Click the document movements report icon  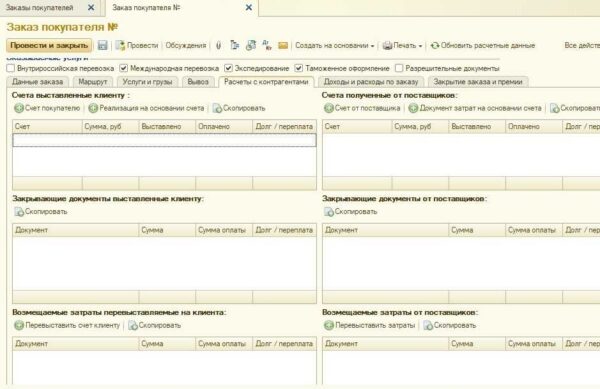[251, 46]
